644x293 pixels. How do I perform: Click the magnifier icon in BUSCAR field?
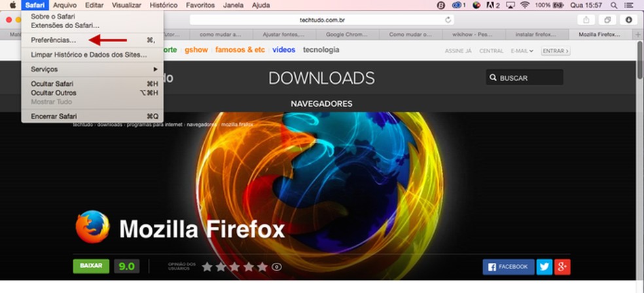pos(493,77)
